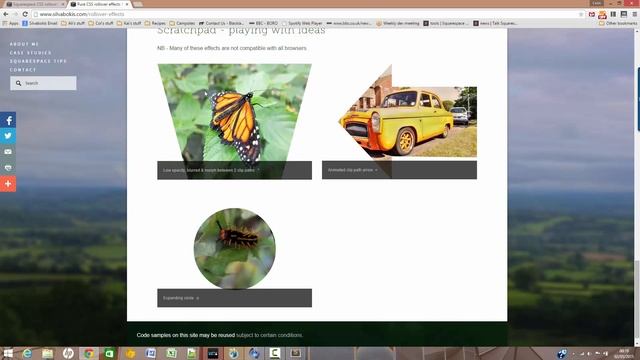Click Animated clip path arrow caption

(x=352, y=170)
